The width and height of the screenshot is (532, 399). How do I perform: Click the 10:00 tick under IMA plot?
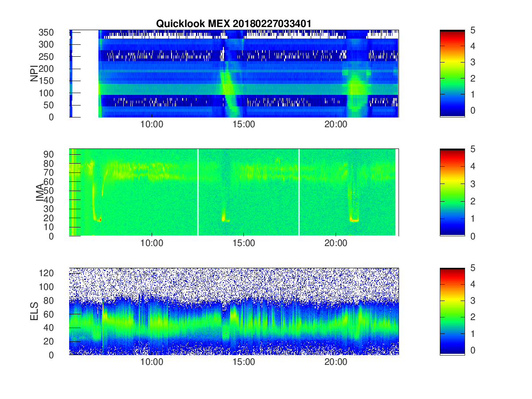point(152,243)
